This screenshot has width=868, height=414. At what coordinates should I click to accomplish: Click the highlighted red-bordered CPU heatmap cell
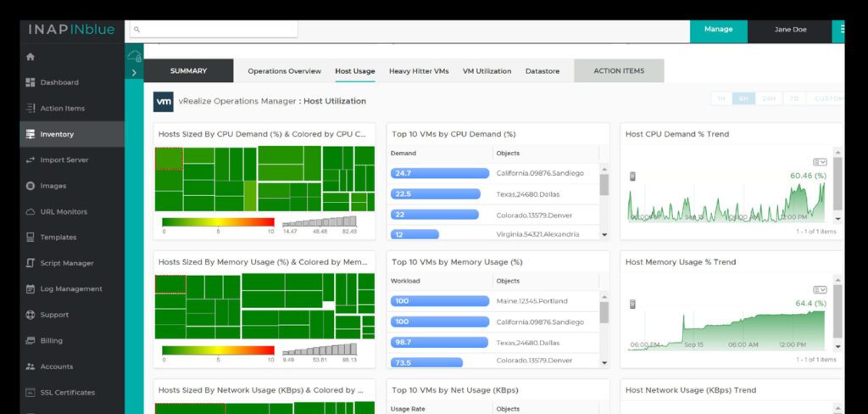point(169,159)
